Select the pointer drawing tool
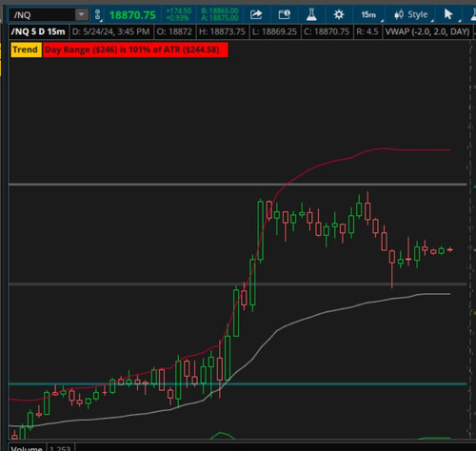This screenshot has height=451, width=476. (x=448, y=14)
